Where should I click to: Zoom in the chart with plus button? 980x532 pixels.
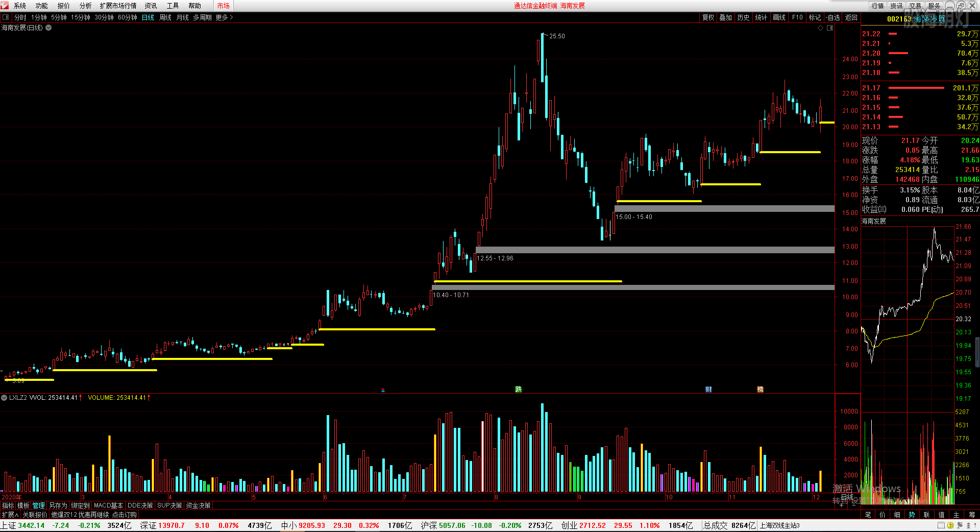[842, 505]
